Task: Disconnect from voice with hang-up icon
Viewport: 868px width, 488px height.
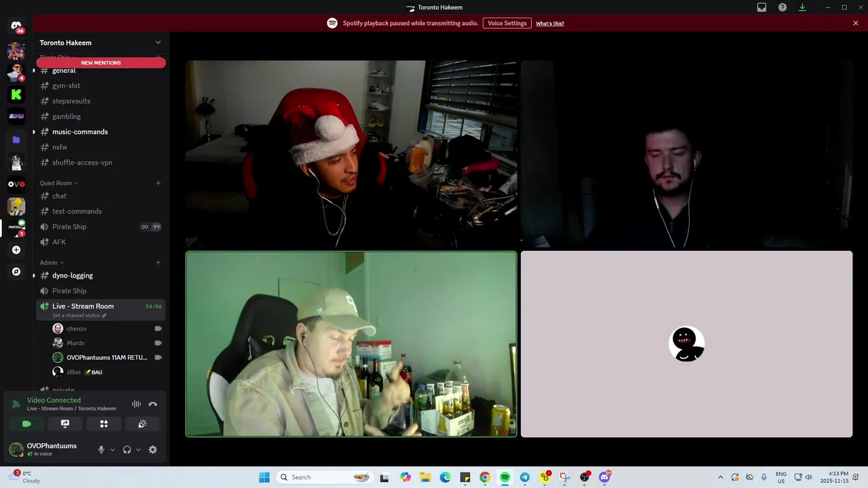Action: 153,404
